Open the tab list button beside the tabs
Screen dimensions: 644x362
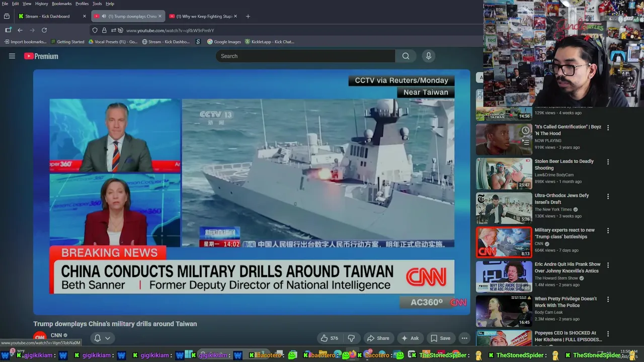(x=7, y=16)
